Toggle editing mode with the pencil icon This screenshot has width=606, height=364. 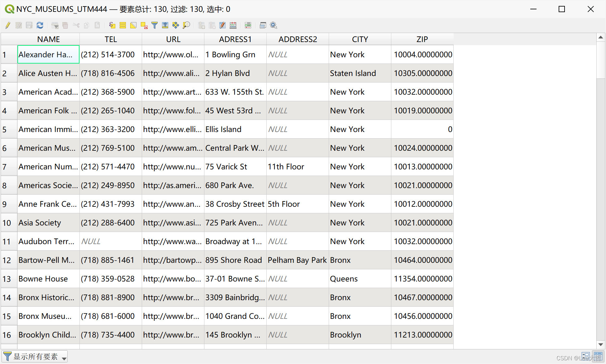(8, 25)
